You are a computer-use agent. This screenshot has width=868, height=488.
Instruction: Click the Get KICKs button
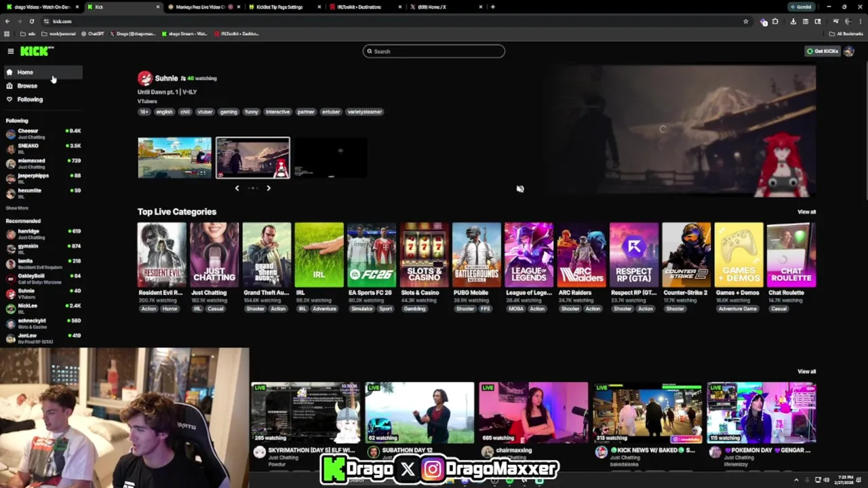click(822, 52)
